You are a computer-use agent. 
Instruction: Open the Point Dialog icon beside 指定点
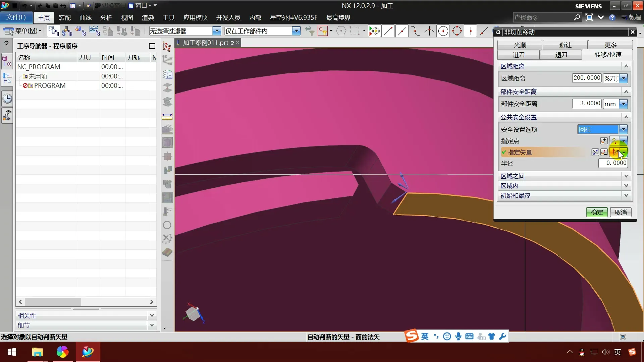[x=604, y=141]
